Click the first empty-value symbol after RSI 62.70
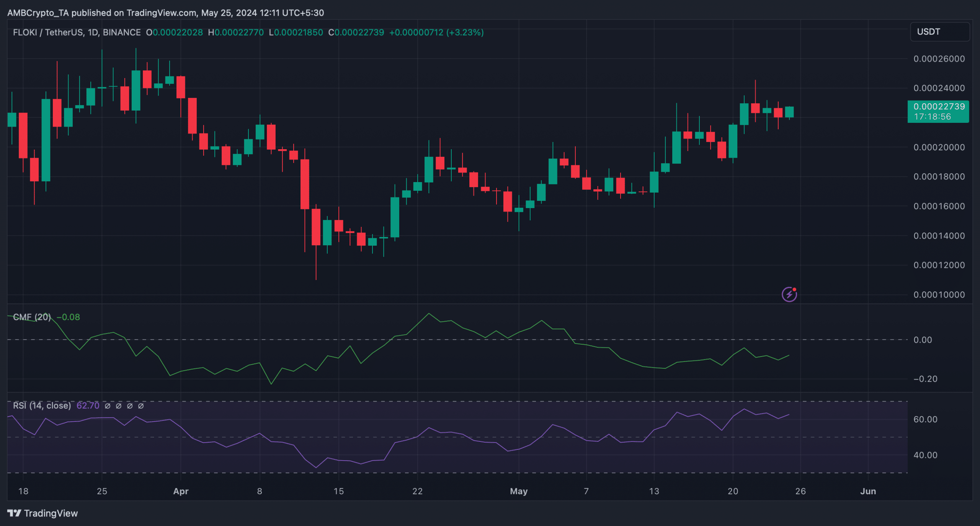This screenshot has width=980, height=526. click(x=108, y=406)
